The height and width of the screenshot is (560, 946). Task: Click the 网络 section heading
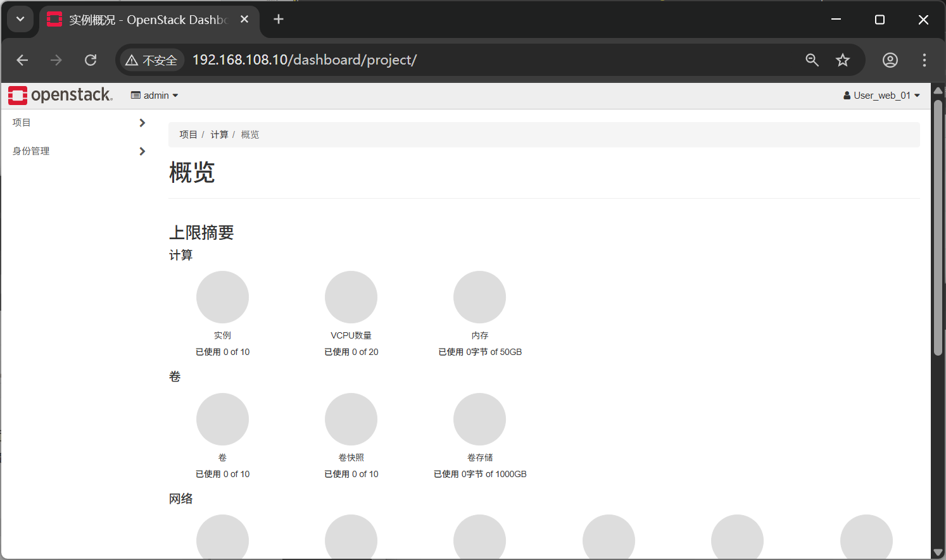[x=180, y=499]
